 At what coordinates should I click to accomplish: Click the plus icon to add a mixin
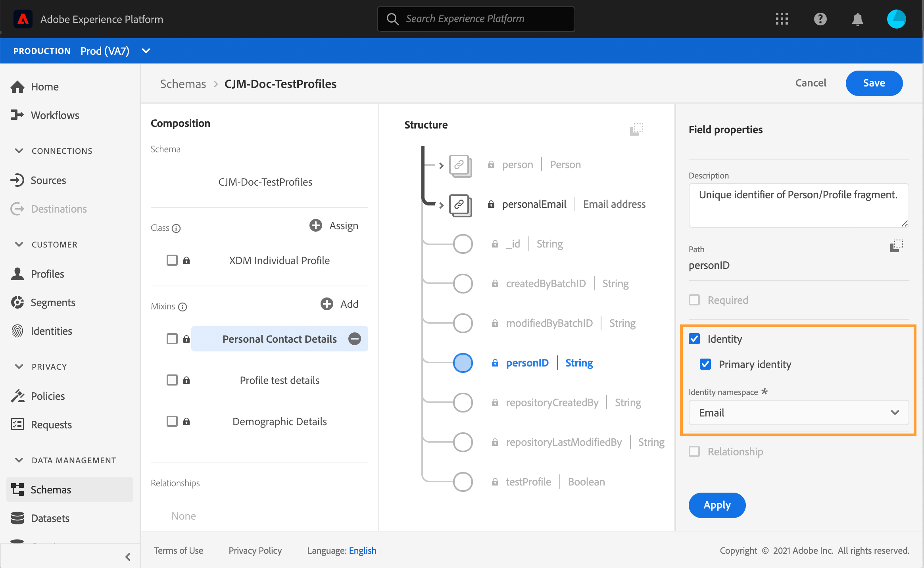(327, 304)
